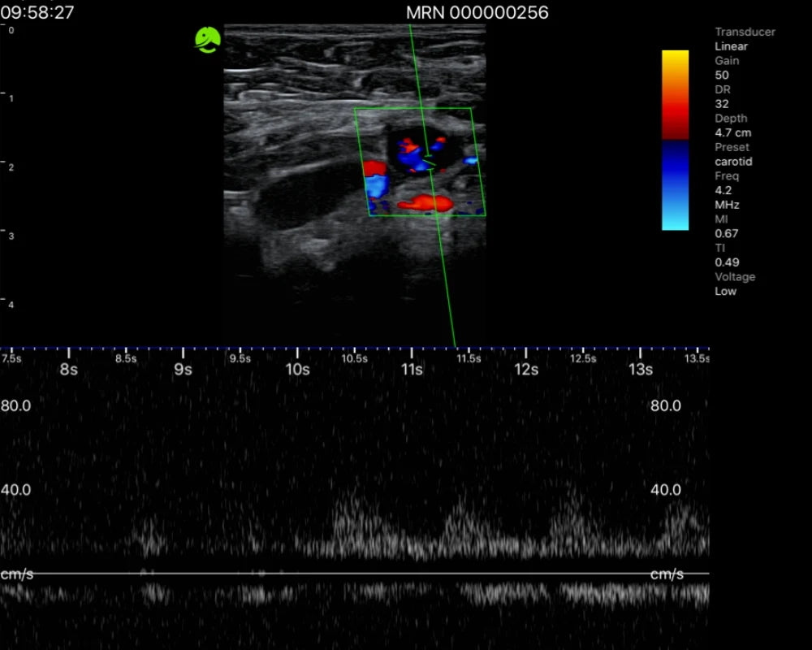
Task: Click the 7.5s timeline marker
Action: (11, 358)
